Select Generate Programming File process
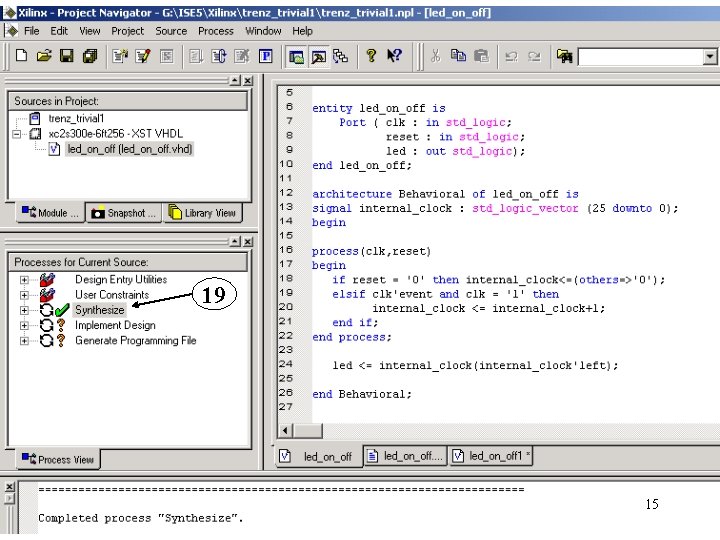 pos(135,340)
